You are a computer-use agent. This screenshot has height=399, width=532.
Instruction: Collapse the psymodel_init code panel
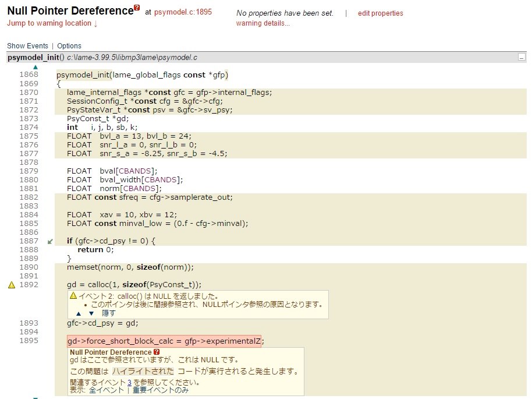point(522,57)
